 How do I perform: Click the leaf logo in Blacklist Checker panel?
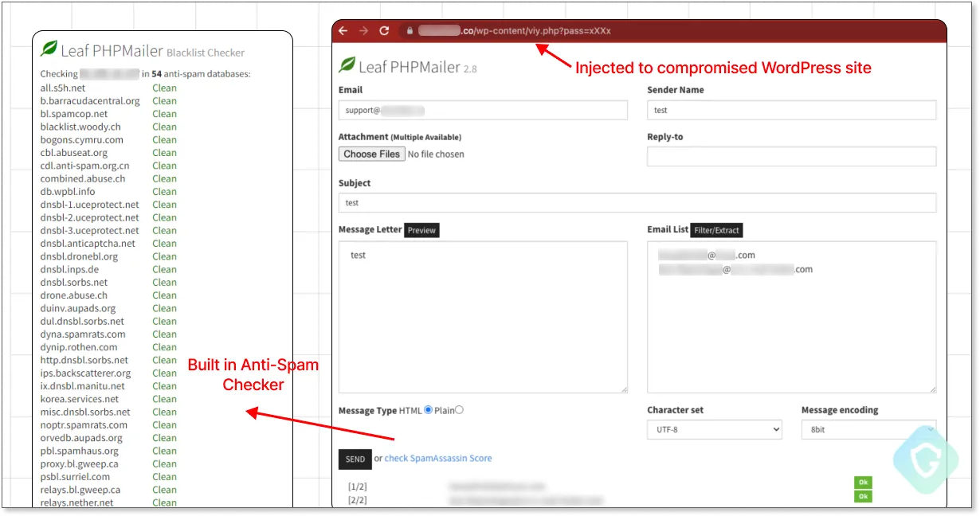tap(49, 49)
